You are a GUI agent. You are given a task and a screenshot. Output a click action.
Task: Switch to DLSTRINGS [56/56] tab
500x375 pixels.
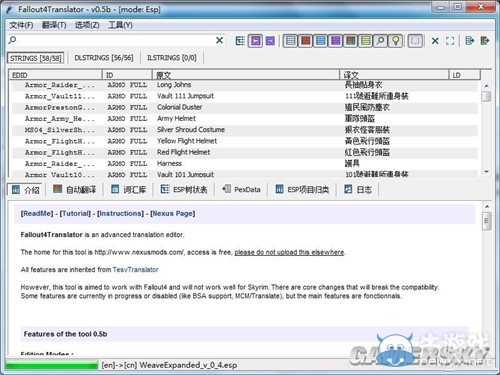click(104, 58)
